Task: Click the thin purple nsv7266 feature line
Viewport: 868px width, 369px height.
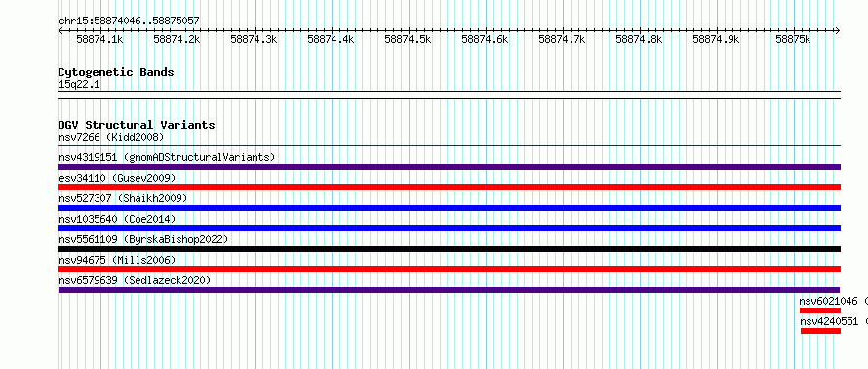Action: pyautogui.click(x=450, y=146)
